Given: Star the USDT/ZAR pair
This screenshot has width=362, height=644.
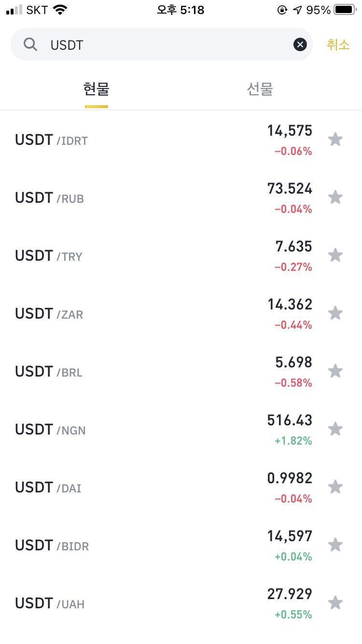Looking at the screenshot, I should [335, 313].
